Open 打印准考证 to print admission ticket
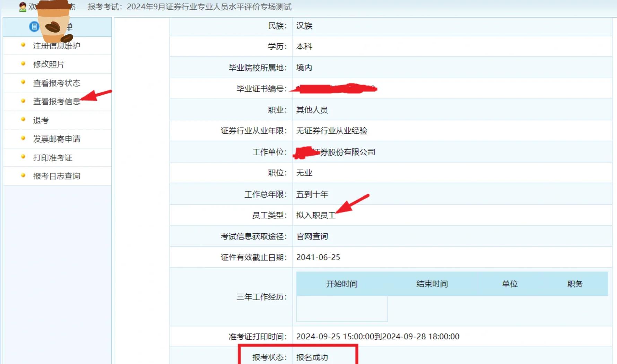Image resolution: width=617 pixels, height=364 pixels. tap(53, 157)
